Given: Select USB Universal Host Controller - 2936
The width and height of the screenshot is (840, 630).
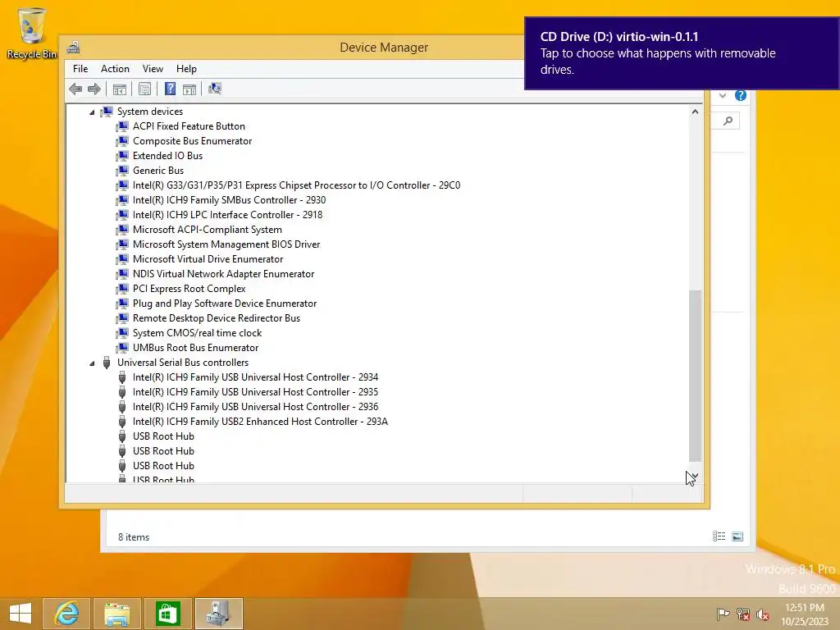Looking at the screenshot, I should 256,407.
